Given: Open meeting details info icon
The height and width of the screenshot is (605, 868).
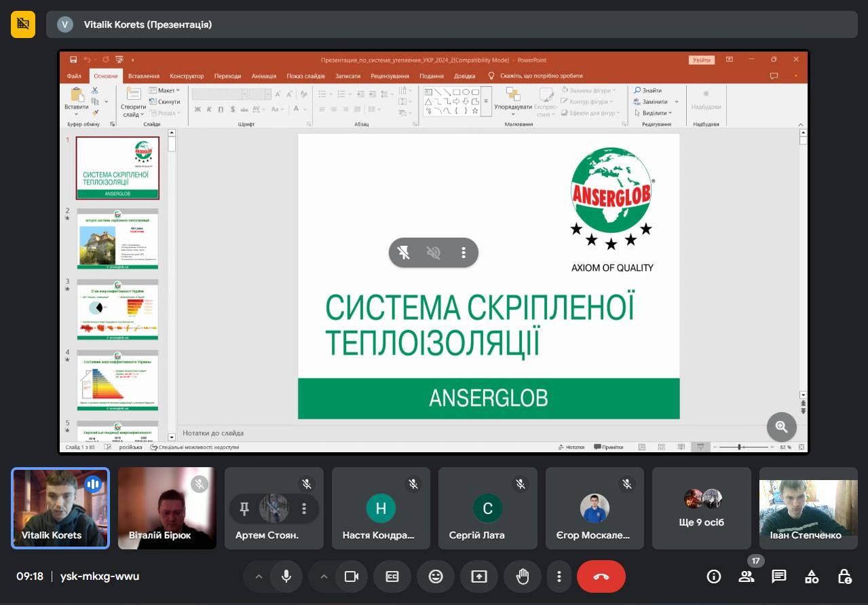Looking at the screenshot, I should 714,576.
